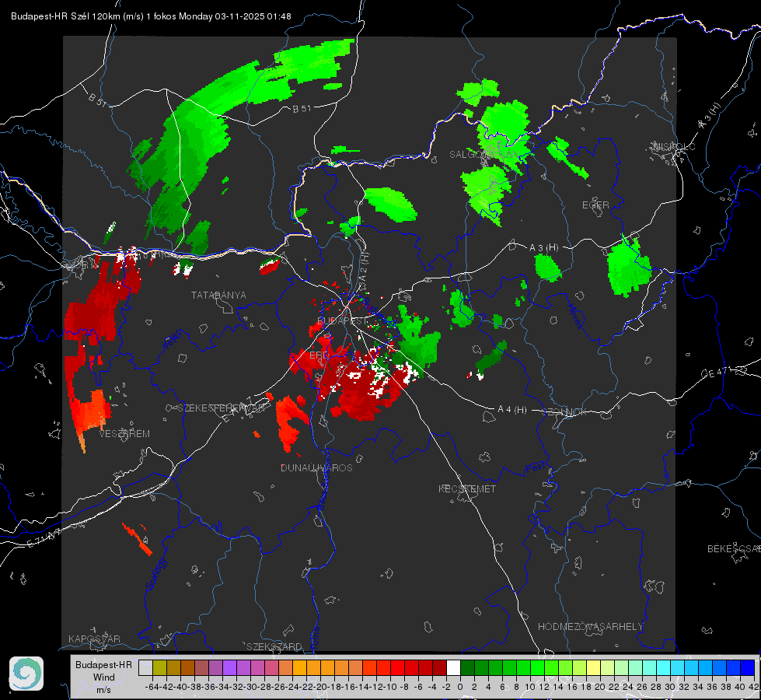Select the SALGOTARJAN city label
This screenshot has width=761, height=700.
(483, 155)
